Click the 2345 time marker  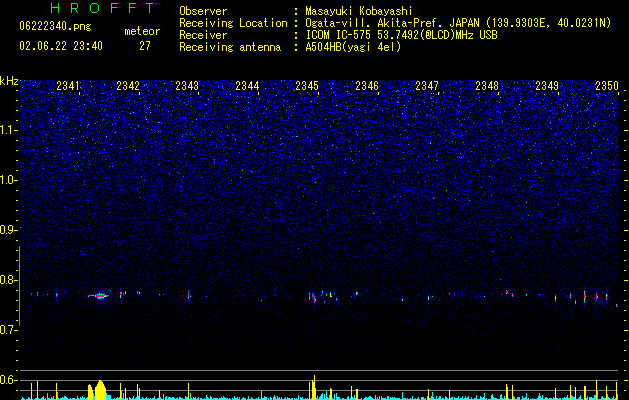pyautogui.click(x=307, y=86)
